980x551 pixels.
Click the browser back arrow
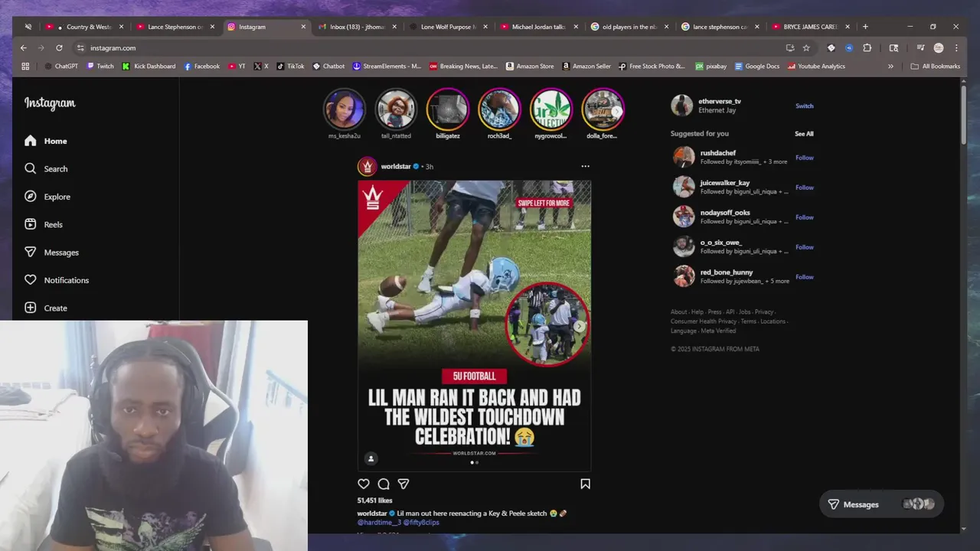[x=24, y=47]
